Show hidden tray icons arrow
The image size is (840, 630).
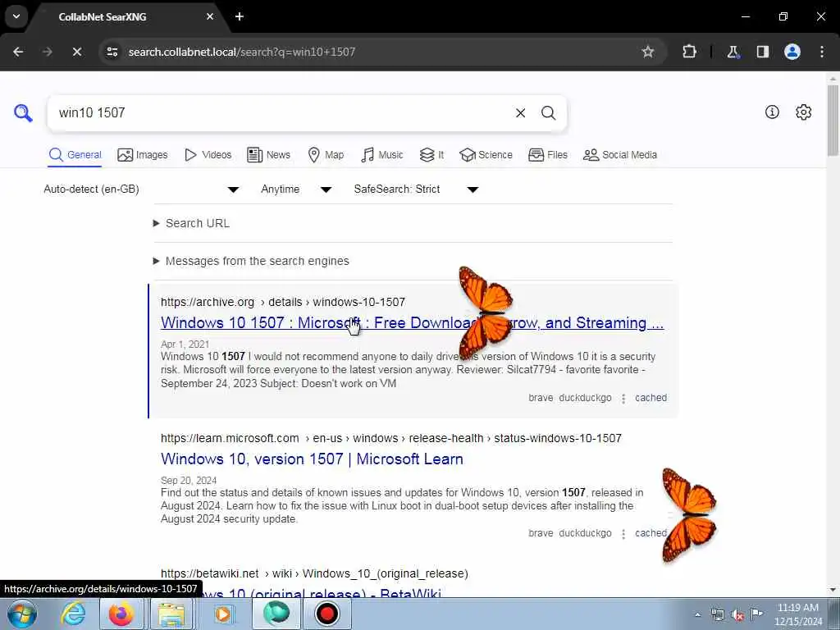point(697,615)
